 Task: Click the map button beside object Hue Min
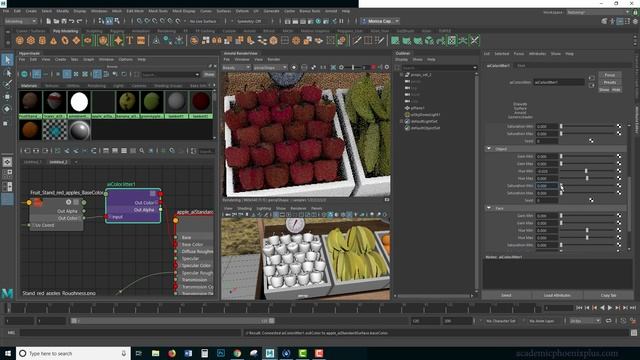coord(619,171)
